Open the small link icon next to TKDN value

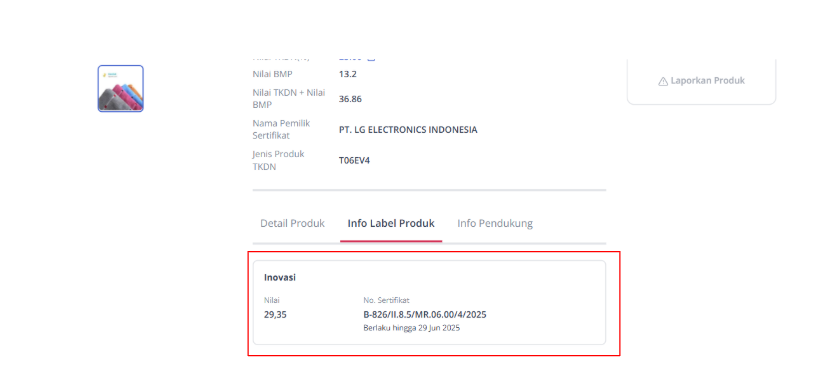[371, 58]
